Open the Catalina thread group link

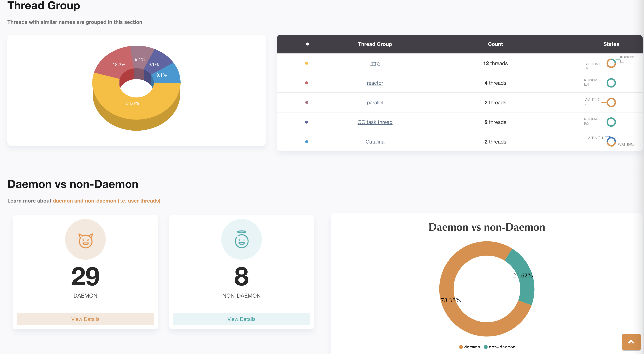click(x=375, y=142)
